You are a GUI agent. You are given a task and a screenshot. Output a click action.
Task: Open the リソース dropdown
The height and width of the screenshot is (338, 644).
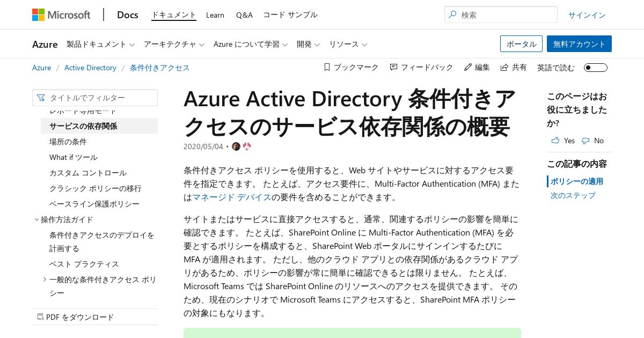348,44
